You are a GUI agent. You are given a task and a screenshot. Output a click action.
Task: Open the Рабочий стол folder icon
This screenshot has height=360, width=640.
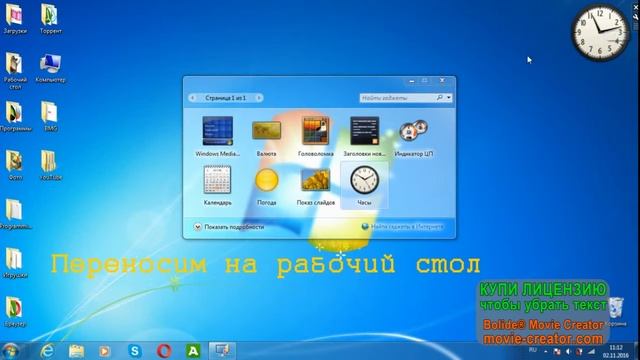(x=15, y=71)
